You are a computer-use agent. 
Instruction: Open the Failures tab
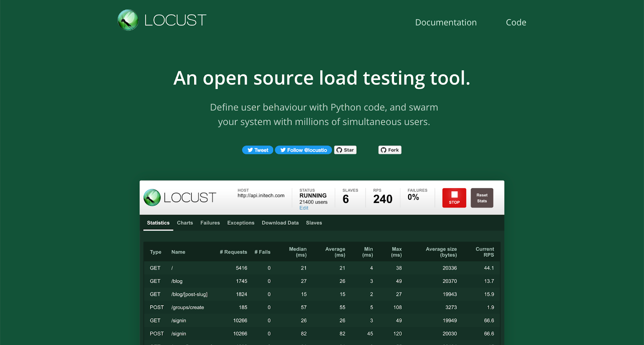tap(210, 223)
